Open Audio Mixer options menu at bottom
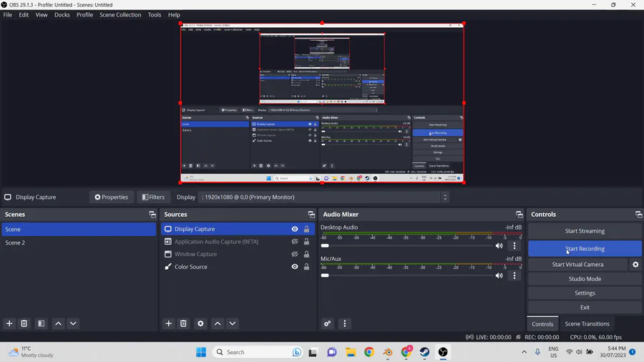The width and height of the screenshot is (644, 362). click(x=345, y=323)
